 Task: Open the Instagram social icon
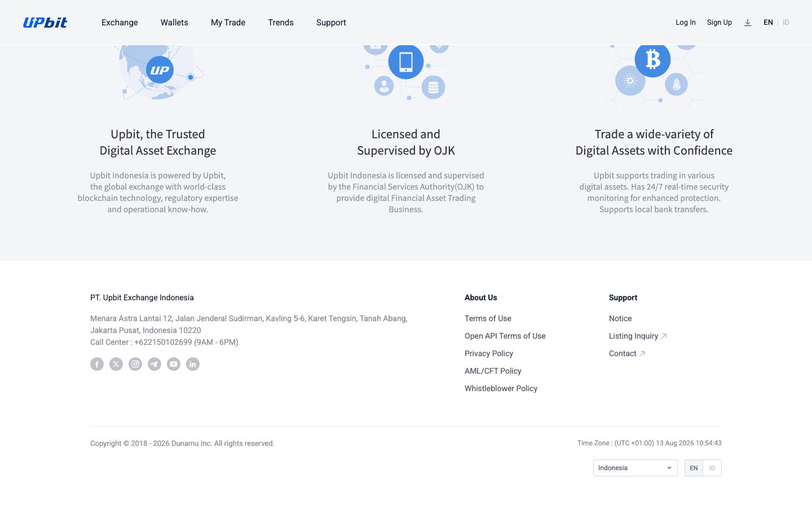pyautogui.click(x=135, y=364)
